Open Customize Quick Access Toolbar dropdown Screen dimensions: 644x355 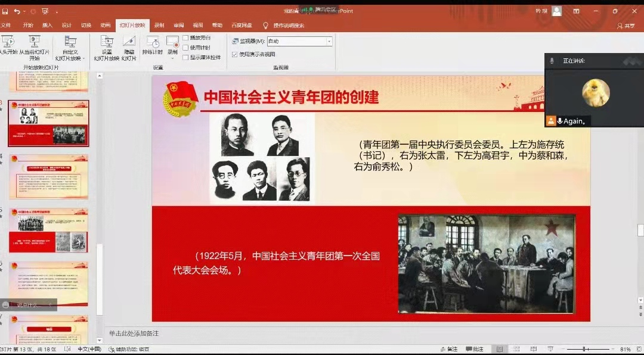(57, 12)
